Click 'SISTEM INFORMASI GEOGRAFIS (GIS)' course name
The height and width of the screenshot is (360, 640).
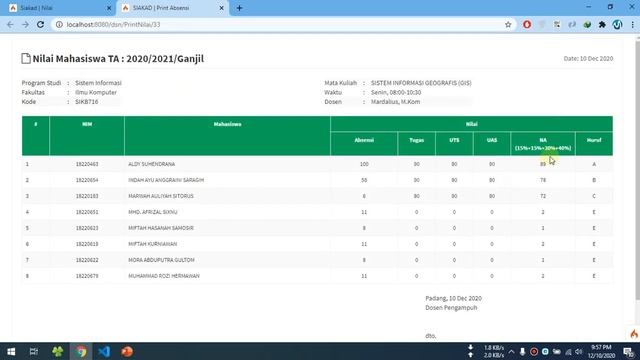point(421,83)
